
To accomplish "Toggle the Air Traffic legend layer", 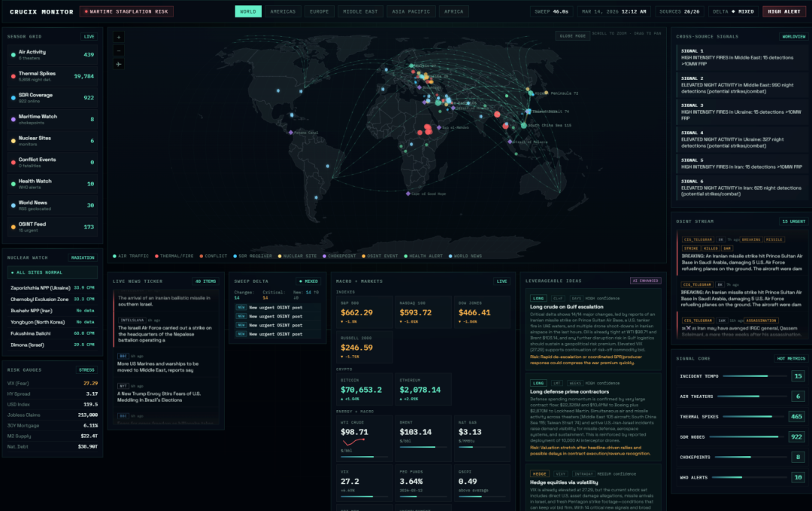I will click(131, 256).
